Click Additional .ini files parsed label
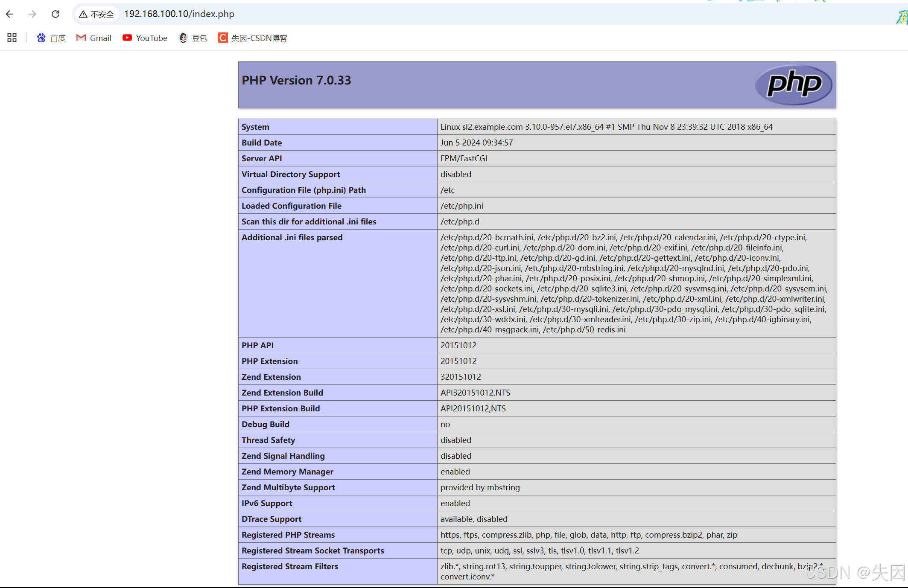908x588 pixels. (x=292, y=237)
